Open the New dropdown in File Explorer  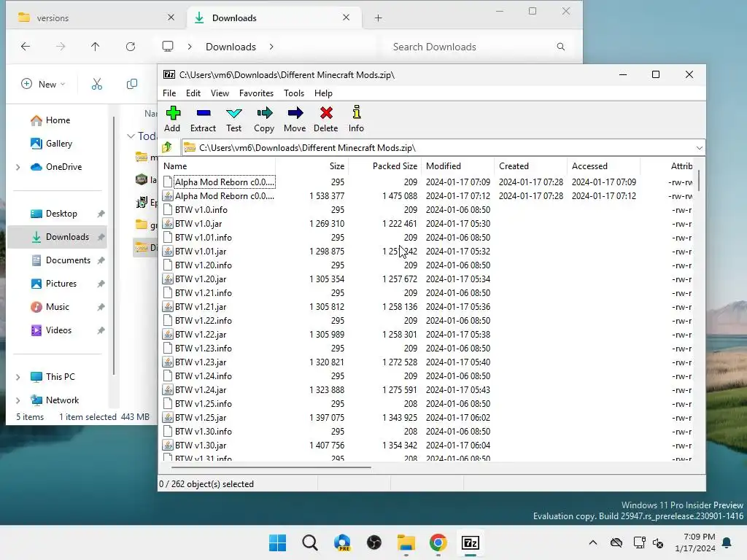[x=43, y=85]
